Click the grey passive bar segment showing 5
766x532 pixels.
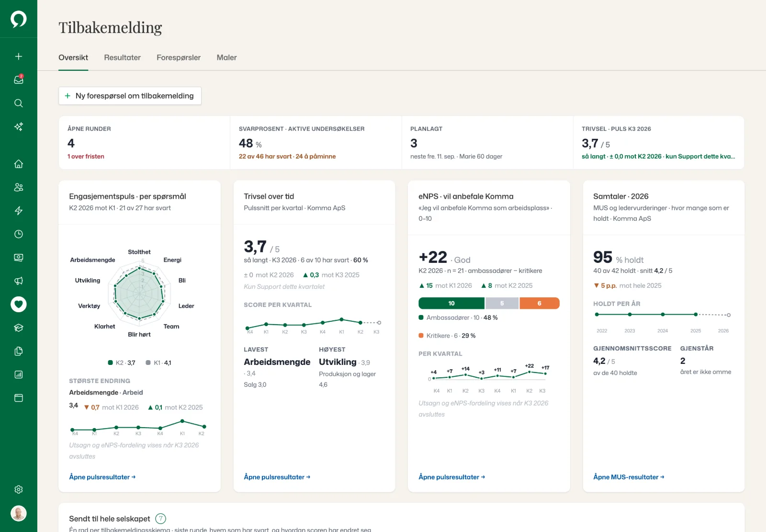[502, 303]
